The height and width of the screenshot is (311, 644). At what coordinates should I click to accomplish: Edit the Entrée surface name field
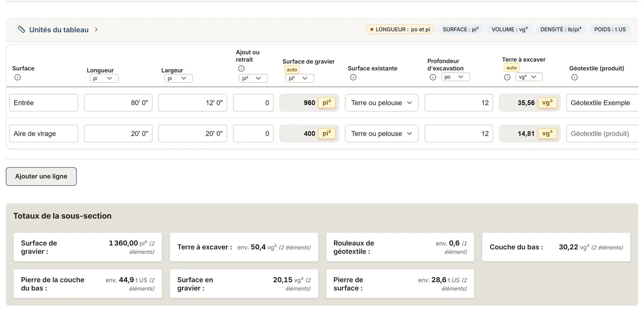click(x=44, y=103)
